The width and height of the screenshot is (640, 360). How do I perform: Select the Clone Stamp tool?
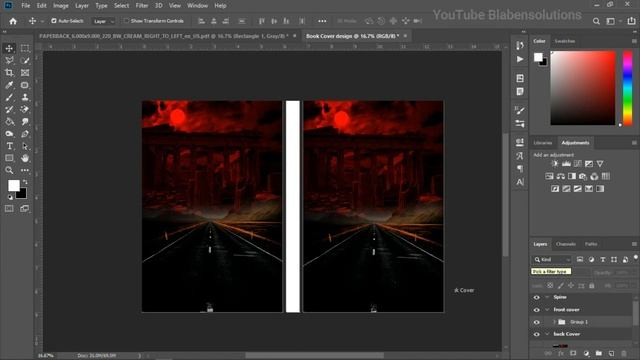(25, 97)
